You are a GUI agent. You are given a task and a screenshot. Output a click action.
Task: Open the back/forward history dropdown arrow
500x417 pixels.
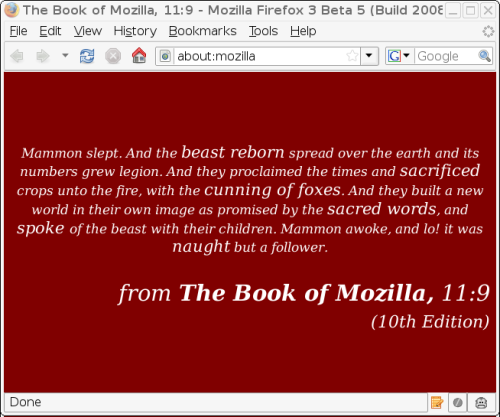coord(65,55)
